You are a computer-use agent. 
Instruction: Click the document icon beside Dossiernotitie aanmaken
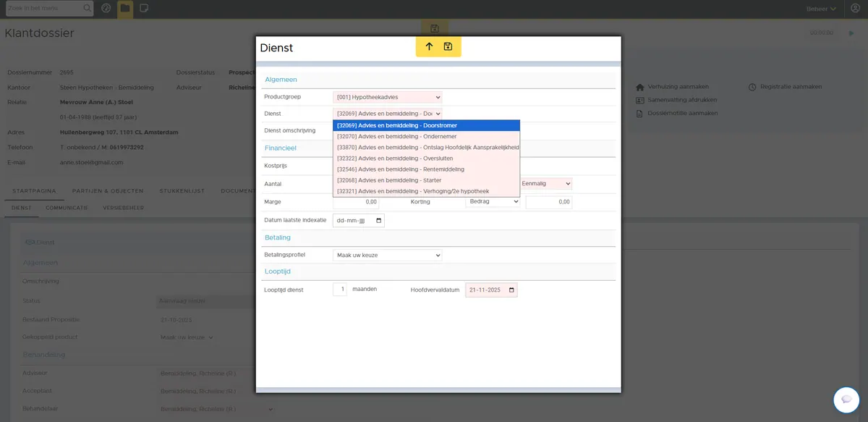639,113
